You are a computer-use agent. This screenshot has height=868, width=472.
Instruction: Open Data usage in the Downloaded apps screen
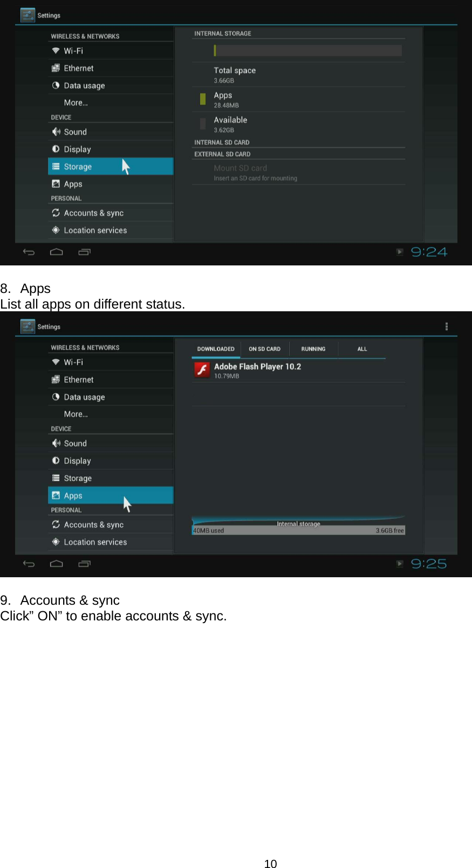click(x=111, y=397)
